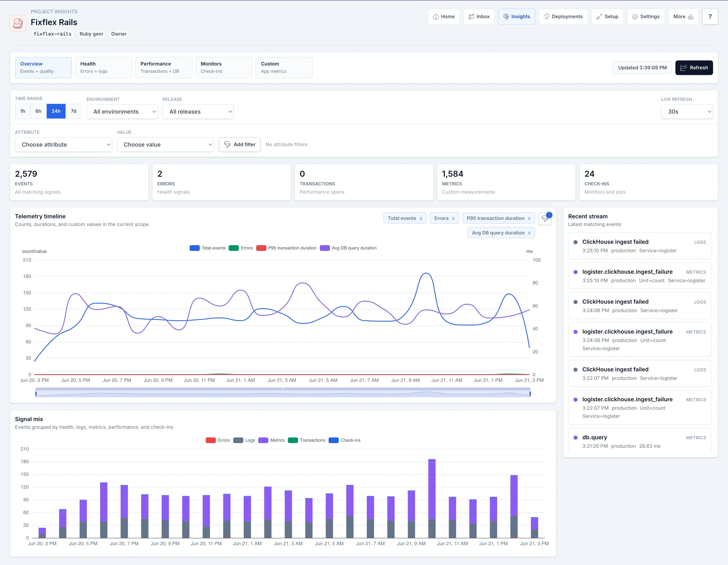Click the Add filter button
728x565 pixels.
[240, 145]
